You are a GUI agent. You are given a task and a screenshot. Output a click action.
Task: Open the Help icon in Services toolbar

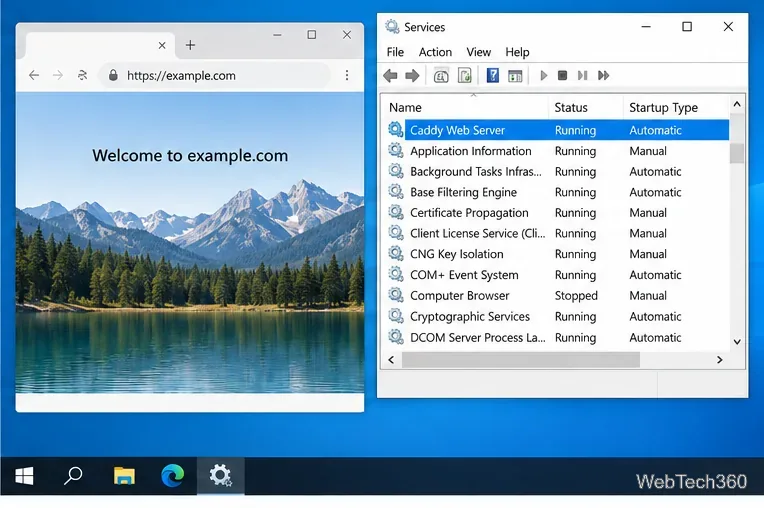pyautogui.click(x=493, y=75)
